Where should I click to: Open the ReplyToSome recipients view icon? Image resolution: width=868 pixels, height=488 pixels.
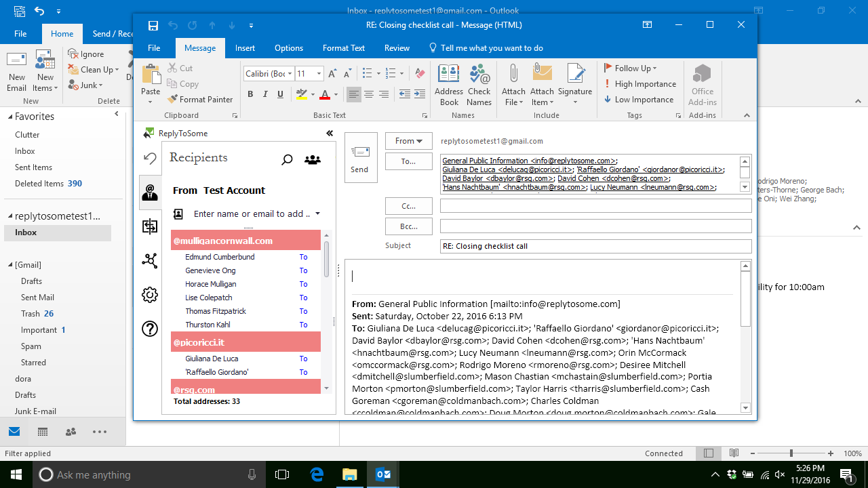click(150, 192)
